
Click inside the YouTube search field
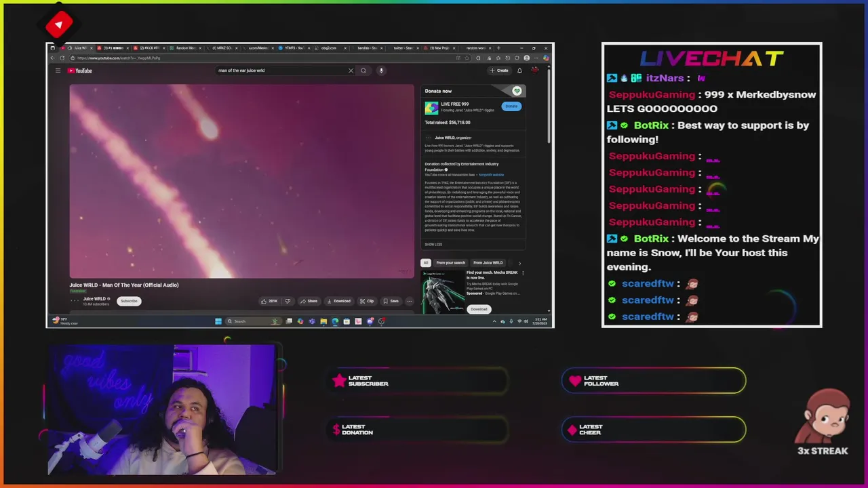pyautogui.click(x=281, y=70)
